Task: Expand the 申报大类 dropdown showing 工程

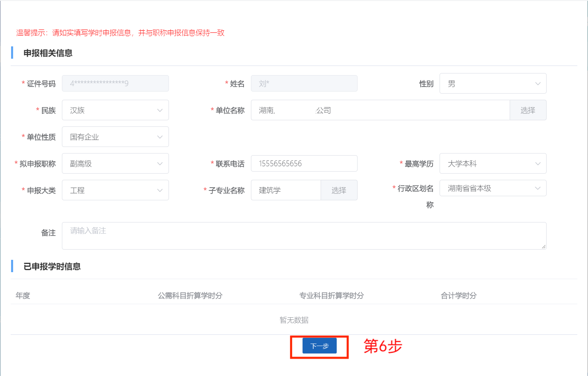Action: [x=115, y=190]
